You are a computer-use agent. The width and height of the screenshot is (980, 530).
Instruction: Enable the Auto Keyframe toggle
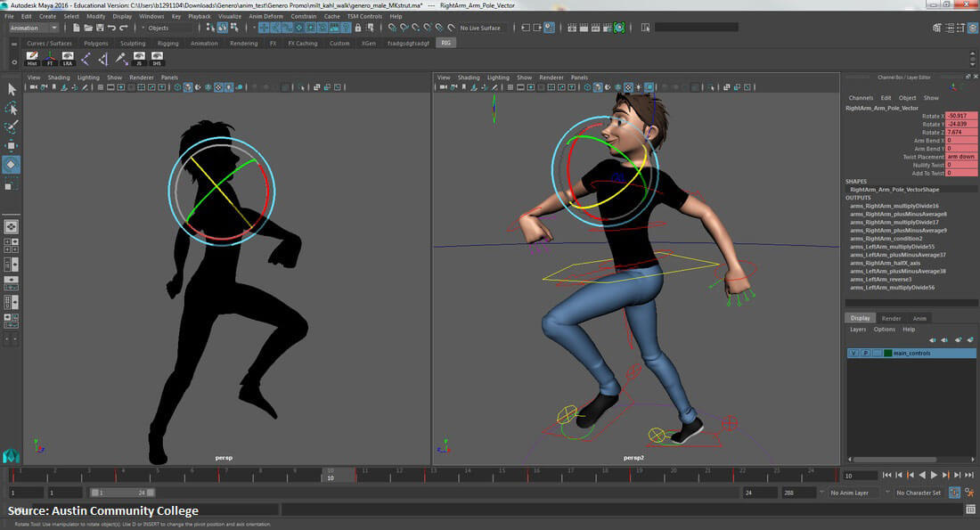[x=956, y=492]
